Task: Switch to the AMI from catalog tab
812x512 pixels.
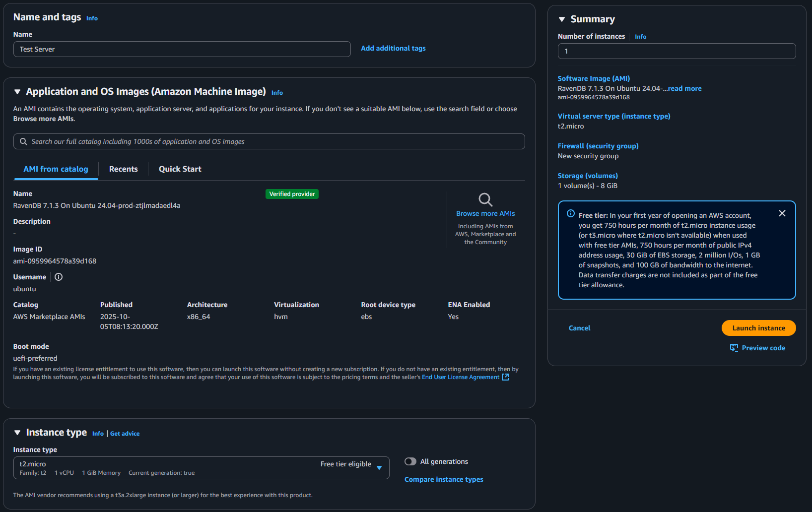Action: (x=56, y=169)
